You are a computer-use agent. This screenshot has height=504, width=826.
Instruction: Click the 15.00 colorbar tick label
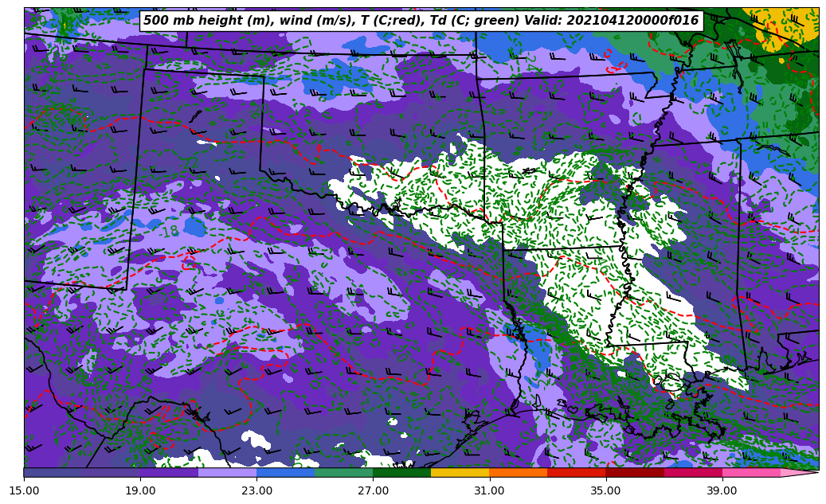point(24,490)
